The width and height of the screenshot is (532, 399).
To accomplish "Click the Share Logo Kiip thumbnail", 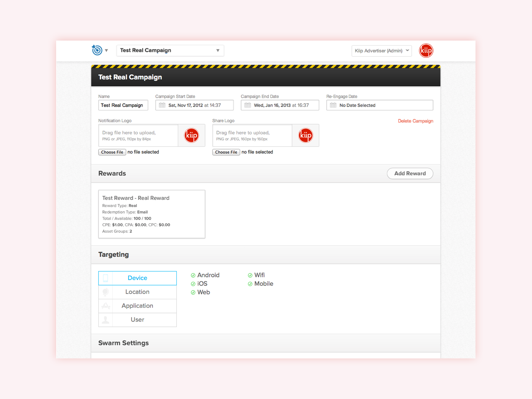I will [x=305, y=135].
